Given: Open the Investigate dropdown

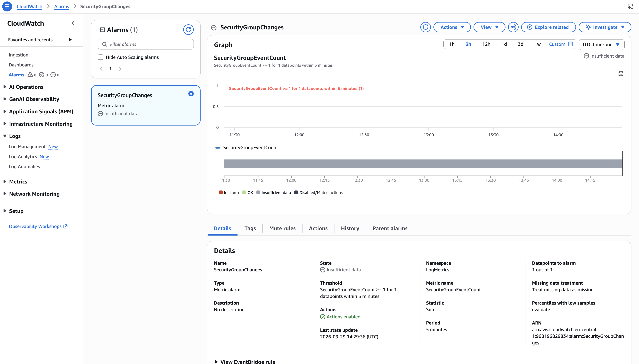Looking at the screenshot, I should click(605, 27).
